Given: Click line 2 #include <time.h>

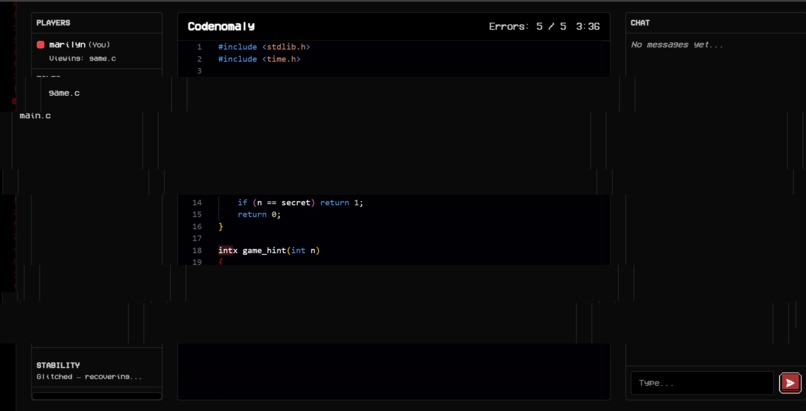Looking at the screenshot, I should [x=259, y=59].
